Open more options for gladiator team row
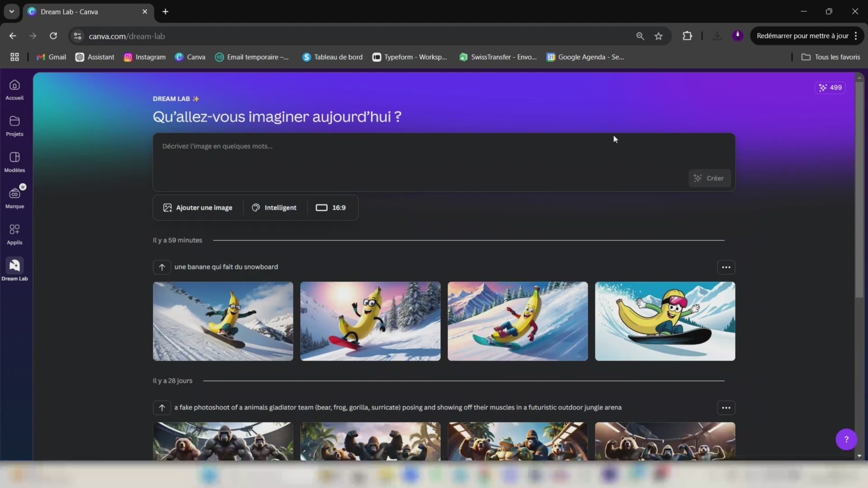The width and height of the screenshot is (868, 488). (x=726, y=408)
